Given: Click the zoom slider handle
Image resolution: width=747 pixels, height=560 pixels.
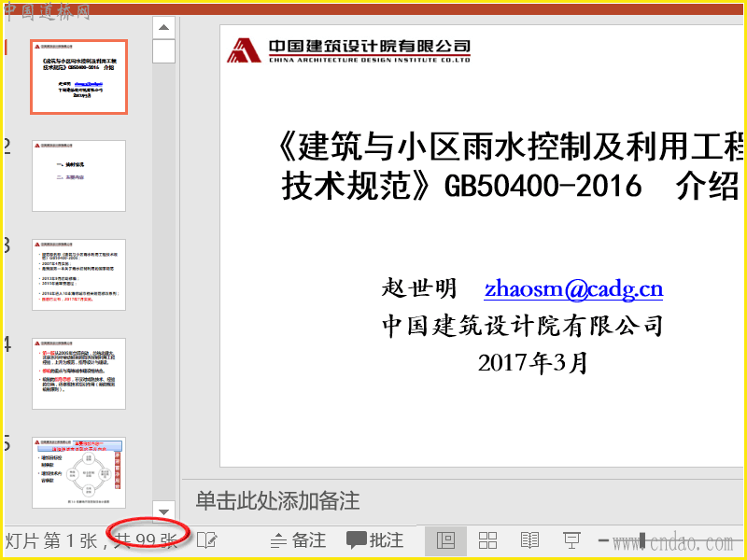Looking at the screenshot, I should click(642, 540).
